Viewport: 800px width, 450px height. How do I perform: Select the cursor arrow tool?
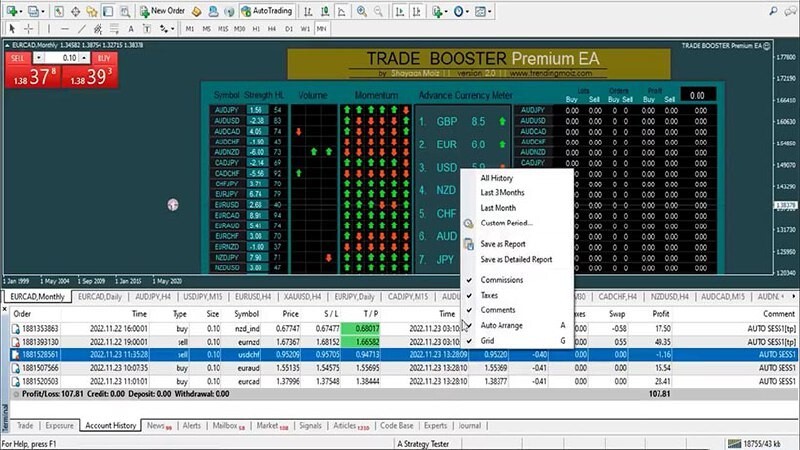pyautogui.click(x=12, y=29)
